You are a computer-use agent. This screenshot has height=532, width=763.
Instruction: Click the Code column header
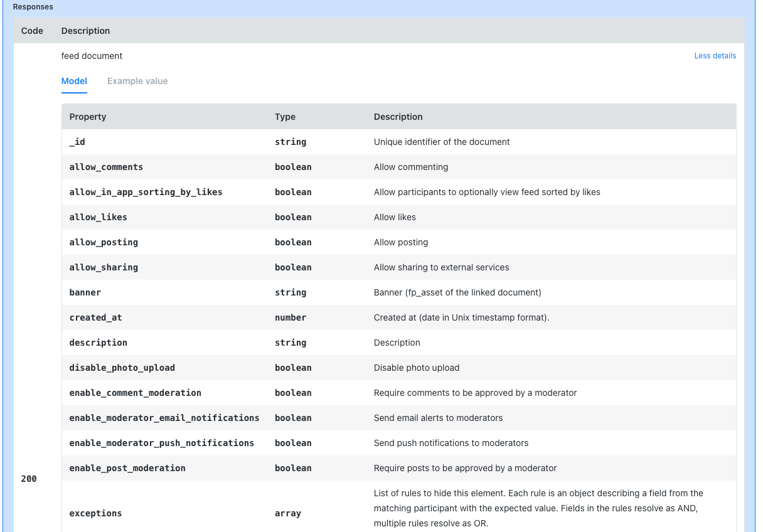[x=32, y=31]
